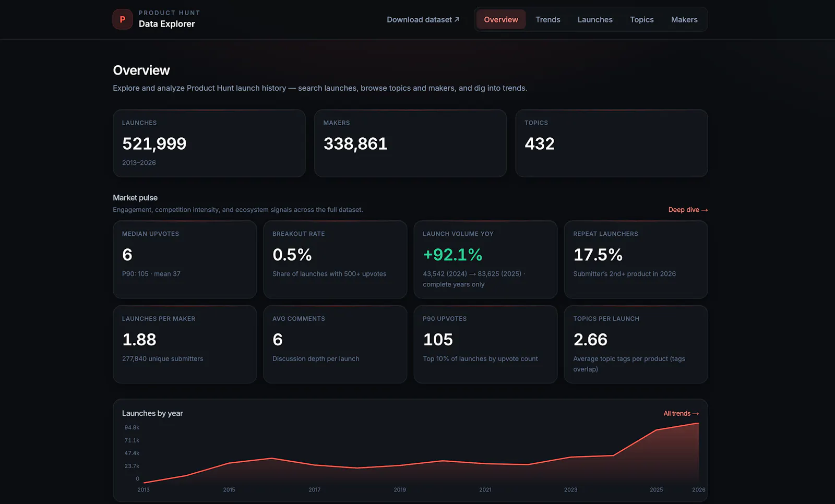Click the 2025 data point on chart line
This screenshot has height=504, width=835.
tap(656, 430)
